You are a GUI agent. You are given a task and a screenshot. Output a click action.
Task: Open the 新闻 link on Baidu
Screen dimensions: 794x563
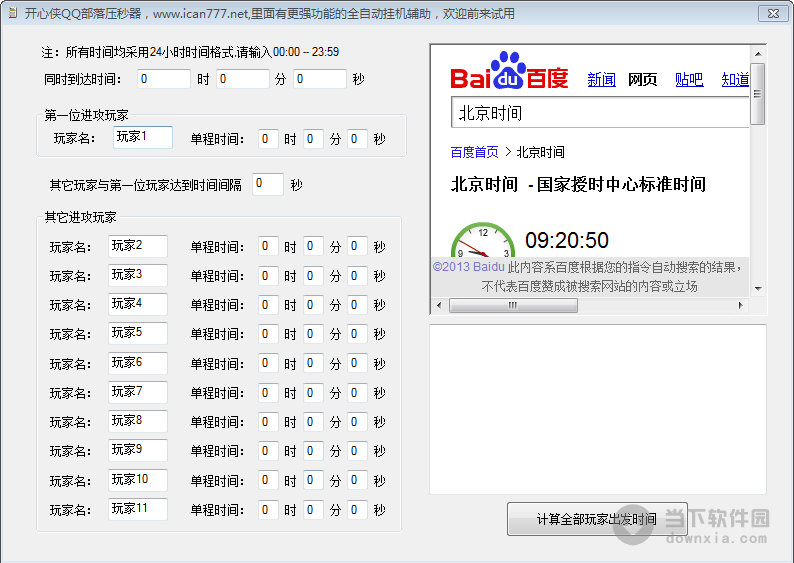601,80
